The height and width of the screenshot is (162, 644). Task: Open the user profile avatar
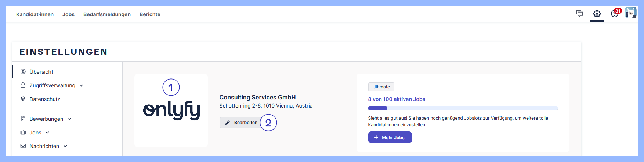click(x=631, y=13)
